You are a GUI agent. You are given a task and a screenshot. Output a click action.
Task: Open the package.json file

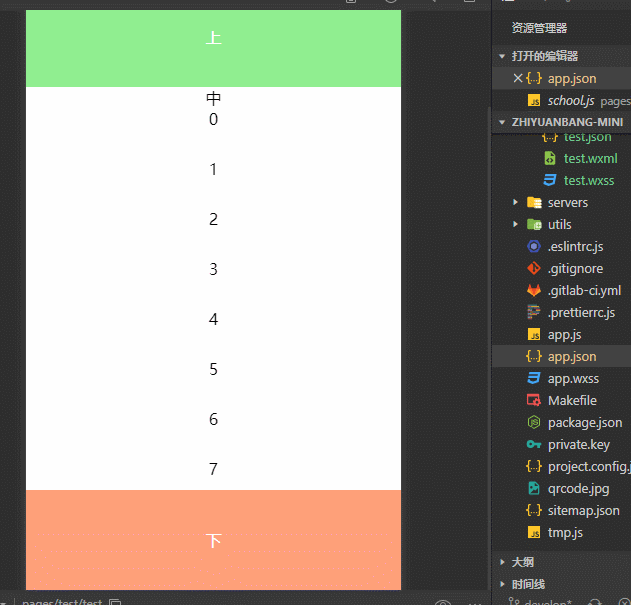[585, 423]
